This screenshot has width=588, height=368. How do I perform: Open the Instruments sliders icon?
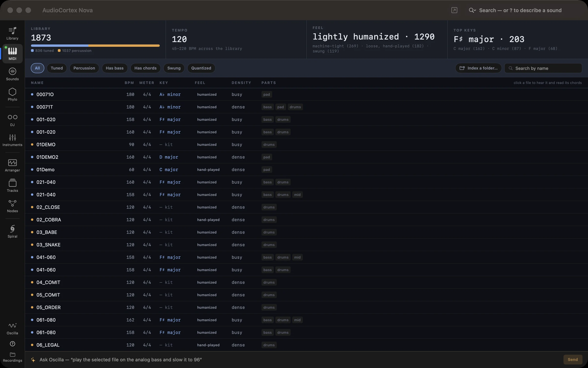(12, 140)
